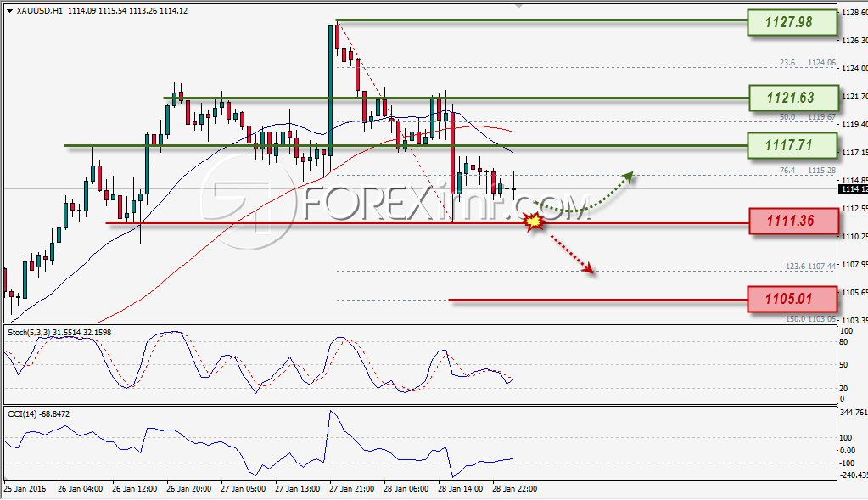
Task: Select the current price tag 1114.12 on axis
Action: coord(853,189)
